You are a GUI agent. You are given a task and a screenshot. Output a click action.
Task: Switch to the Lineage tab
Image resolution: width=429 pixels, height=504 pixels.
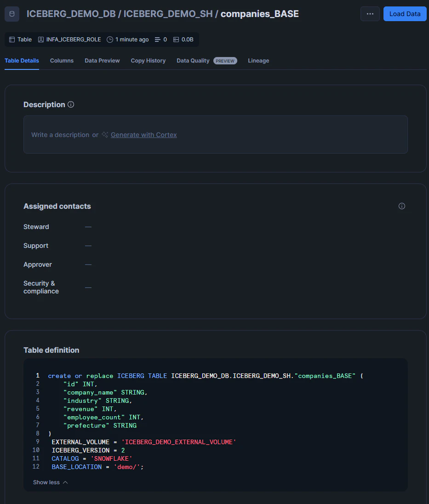(258, 61)
